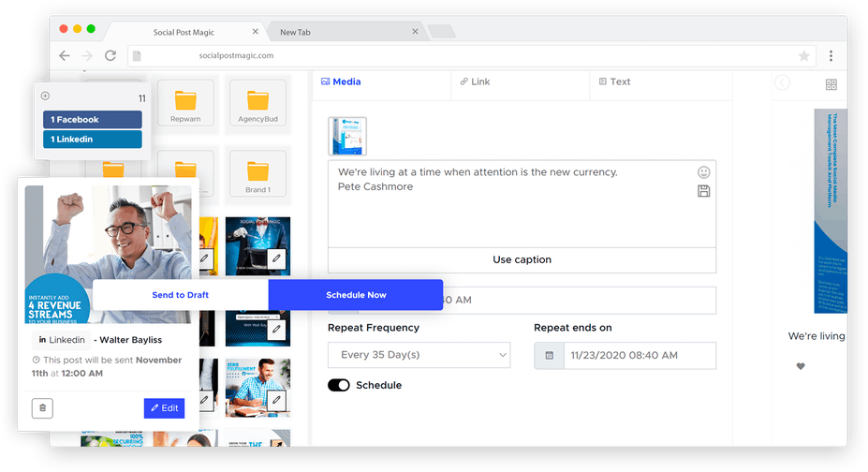Image resolution: width=868 pixels, height=472 pixels.
Task: Close the New Tab browser tab
Action: 415,32
